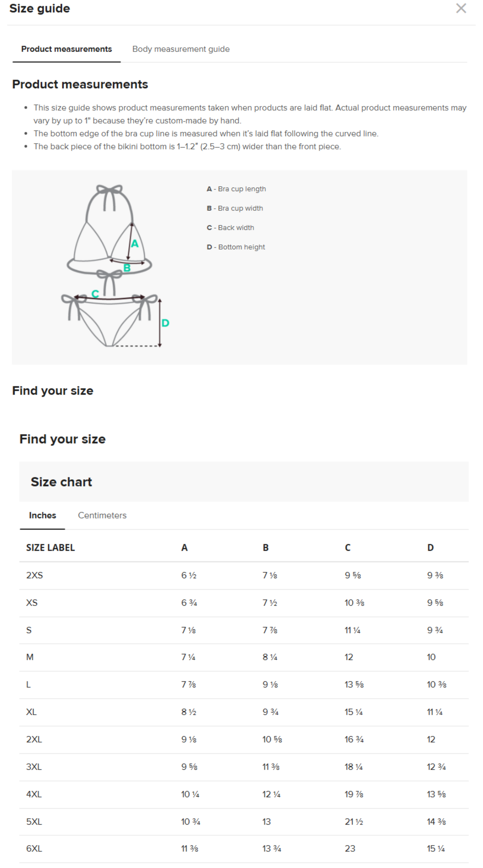Click the green B marker on diagram

pyautogui.click(x=127, y=268)
